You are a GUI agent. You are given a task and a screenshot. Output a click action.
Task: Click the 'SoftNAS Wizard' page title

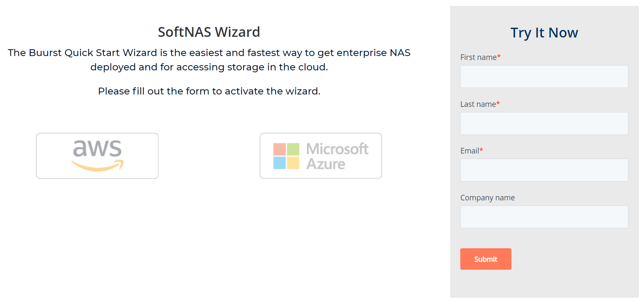(209, 32)
